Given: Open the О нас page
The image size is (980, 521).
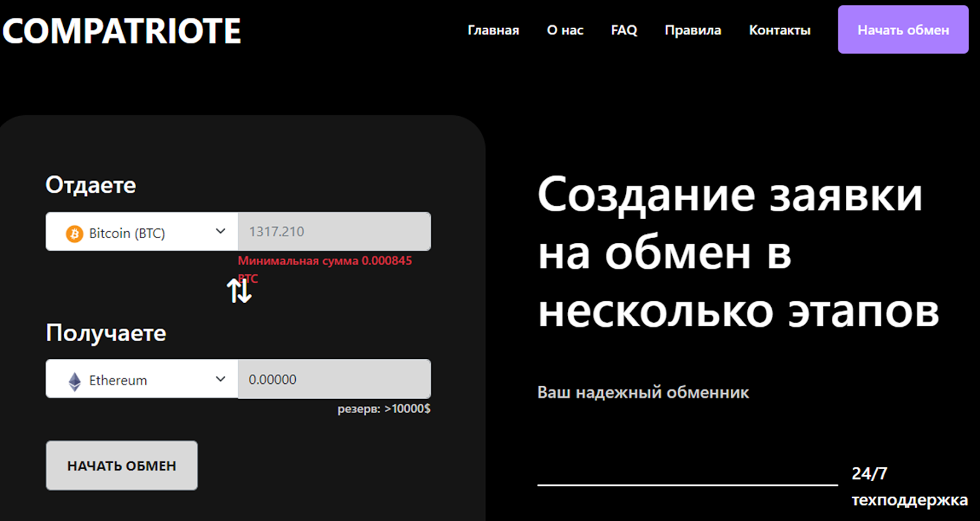Looking at the screenshot, I should point(565,30).
